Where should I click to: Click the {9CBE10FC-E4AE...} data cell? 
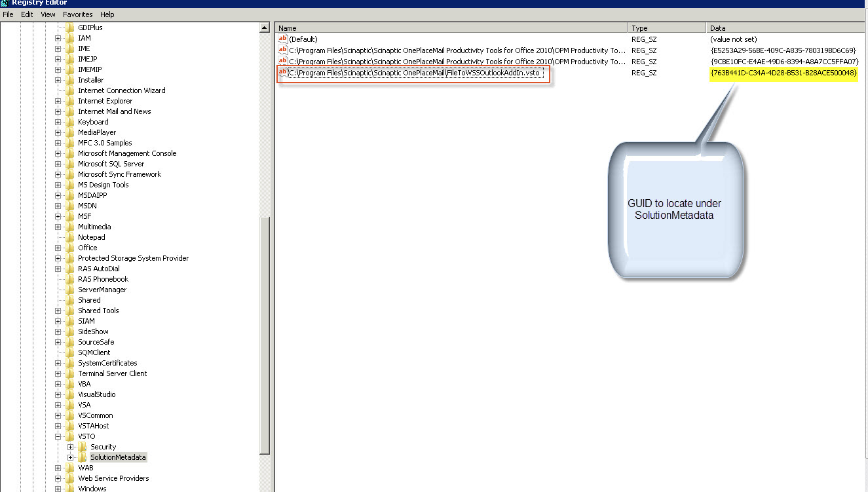(x=784, y=62)
